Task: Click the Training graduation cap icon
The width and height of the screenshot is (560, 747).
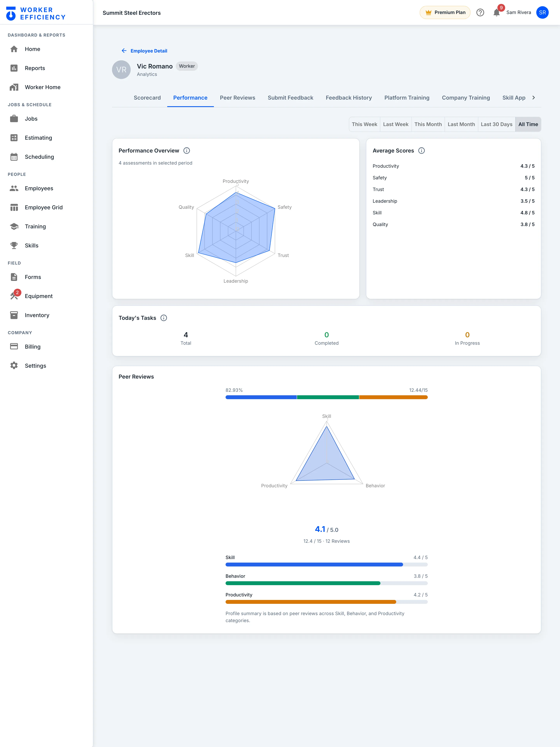Action: (14, 226)
